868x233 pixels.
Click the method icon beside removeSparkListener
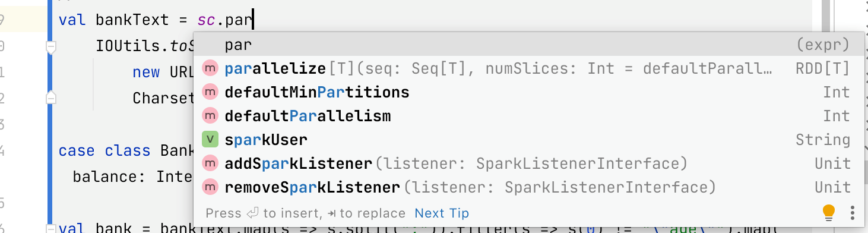(x=210, y=187)
